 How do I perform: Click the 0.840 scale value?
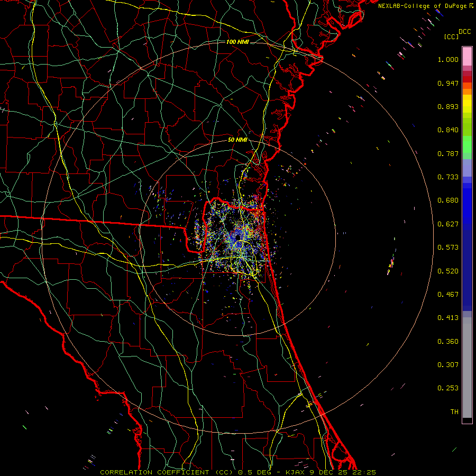tap(448, 130)
